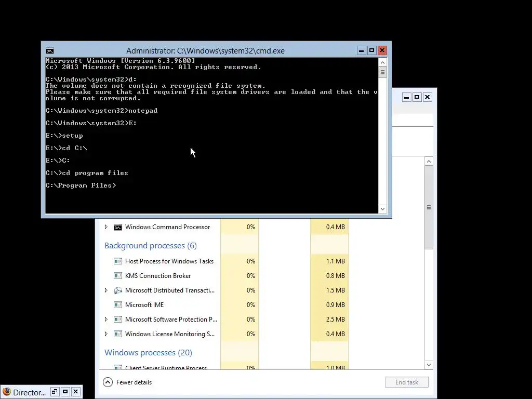
Task: Click the Windows License Monitoring icon
Action: (118, 334)
